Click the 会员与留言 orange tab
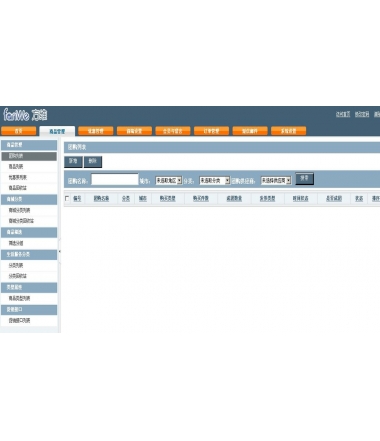 [173, 131]
